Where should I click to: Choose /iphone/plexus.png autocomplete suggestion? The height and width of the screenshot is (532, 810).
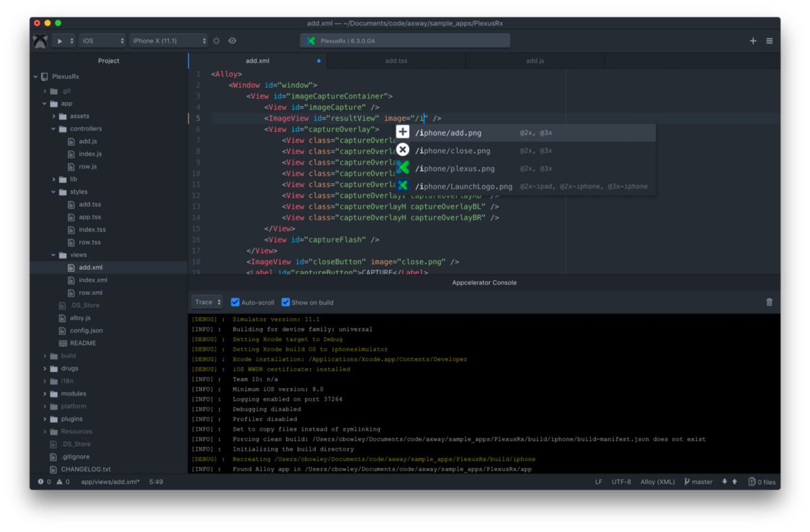click(x=524, y=169)
